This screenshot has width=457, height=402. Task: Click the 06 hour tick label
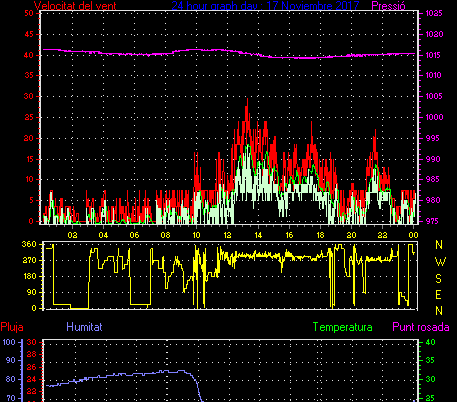click(x=134, y=235)
